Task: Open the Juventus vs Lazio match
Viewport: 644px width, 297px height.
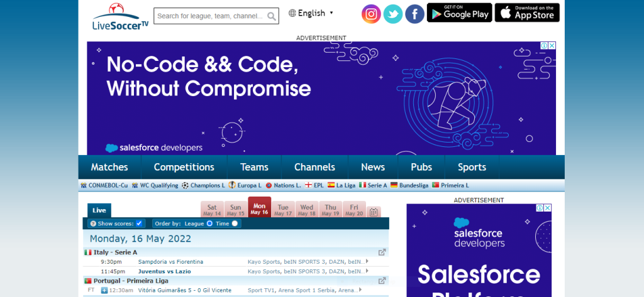Action: pyautogui.click(x=164, y=271)
